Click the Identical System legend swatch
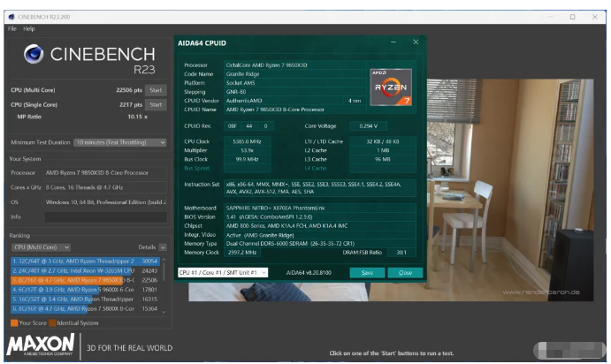This screenshot has height=364, width=611. [x=51, y=322]
